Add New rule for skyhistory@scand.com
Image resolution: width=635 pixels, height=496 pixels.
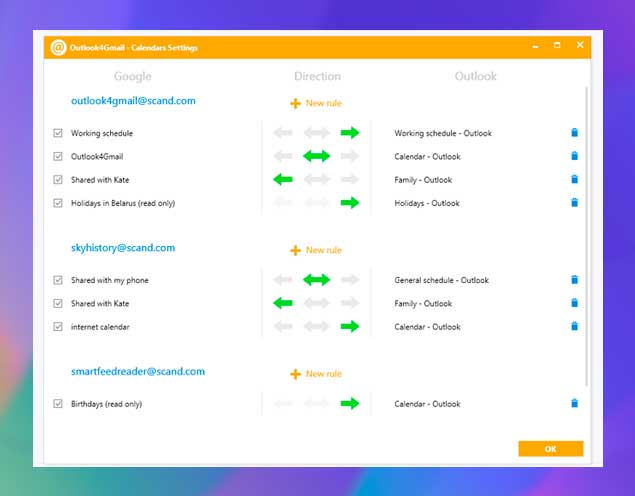316,250
